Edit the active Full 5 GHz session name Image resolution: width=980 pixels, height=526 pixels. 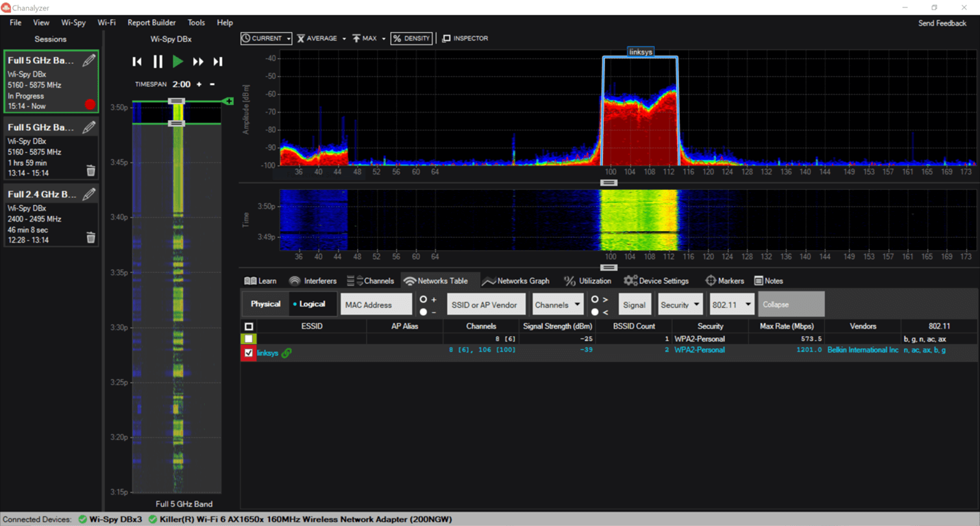[x=89, y=61]
